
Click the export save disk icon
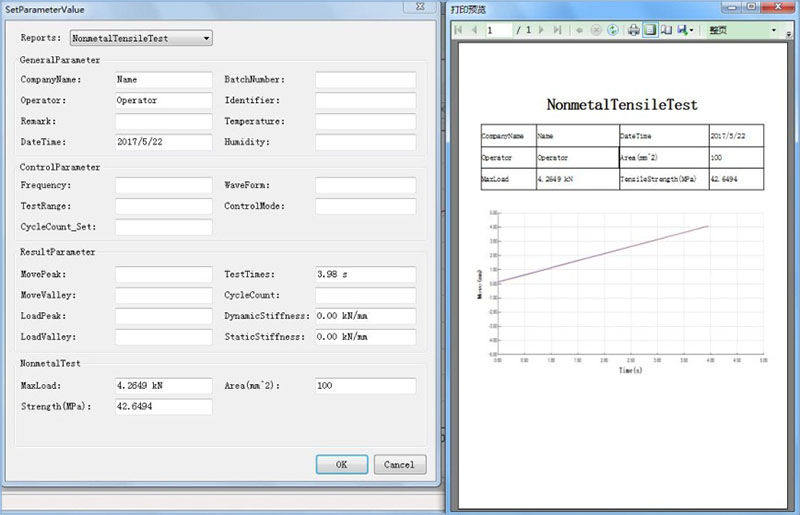[681, 30]
